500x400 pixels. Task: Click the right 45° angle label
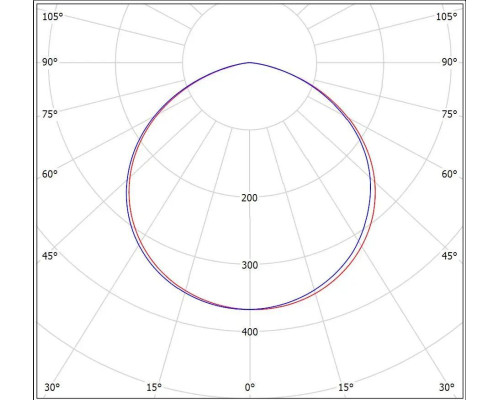pyautogui.click(x=449, y=256)
